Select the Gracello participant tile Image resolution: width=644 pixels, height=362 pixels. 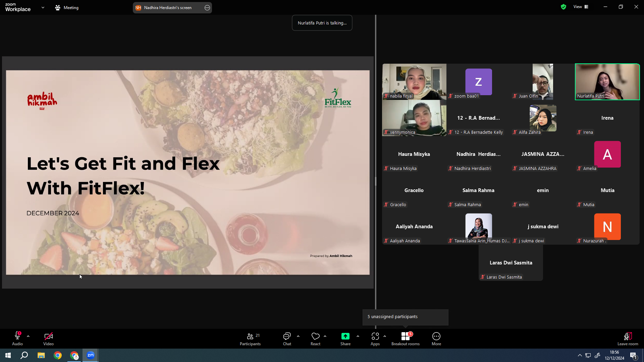coord(414,190)
